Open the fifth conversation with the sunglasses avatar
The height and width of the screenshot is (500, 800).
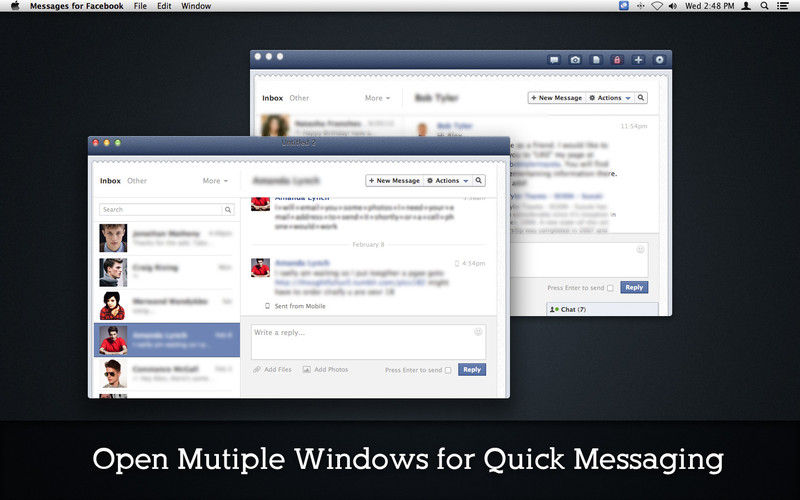pyautogui.click(x=167, y=373)
